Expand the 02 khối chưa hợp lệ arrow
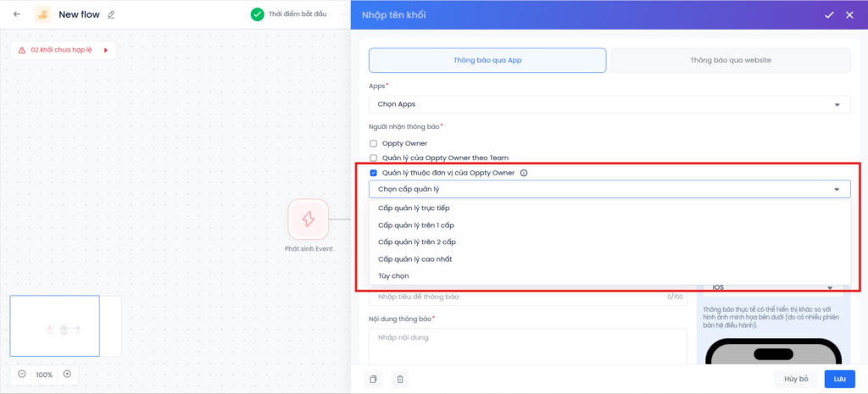The image size is (868, 394). click(106, 50)
